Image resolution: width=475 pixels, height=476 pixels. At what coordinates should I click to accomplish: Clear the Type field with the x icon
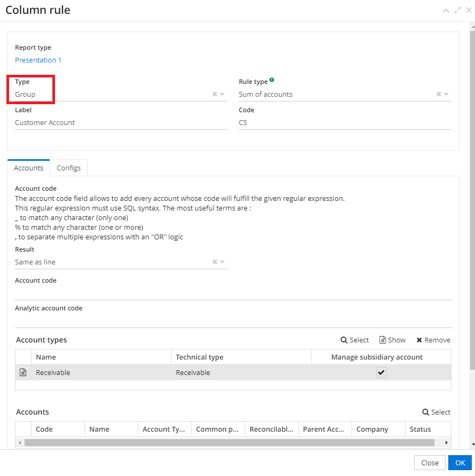click(215, 94)
